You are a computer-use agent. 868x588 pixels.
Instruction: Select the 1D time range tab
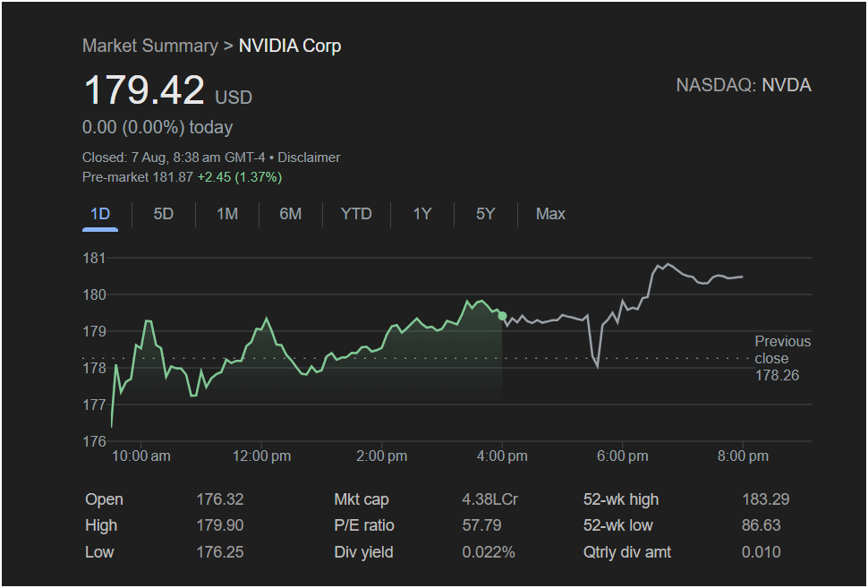click(x=100, y=214)
